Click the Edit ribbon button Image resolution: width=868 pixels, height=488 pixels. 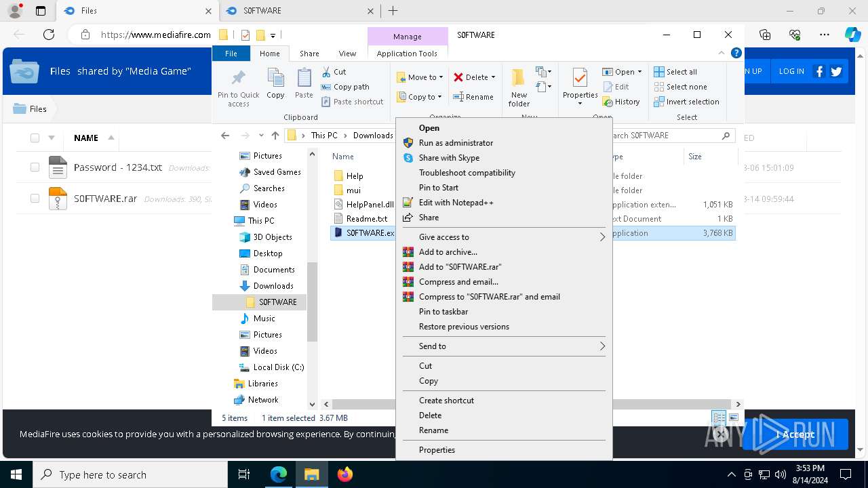coord(616,87)
